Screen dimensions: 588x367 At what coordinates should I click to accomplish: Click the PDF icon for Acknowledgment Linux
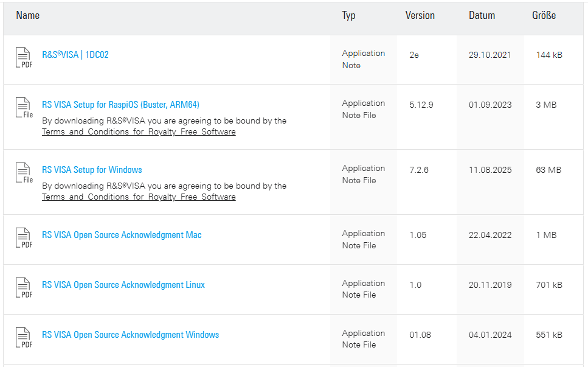24,287
